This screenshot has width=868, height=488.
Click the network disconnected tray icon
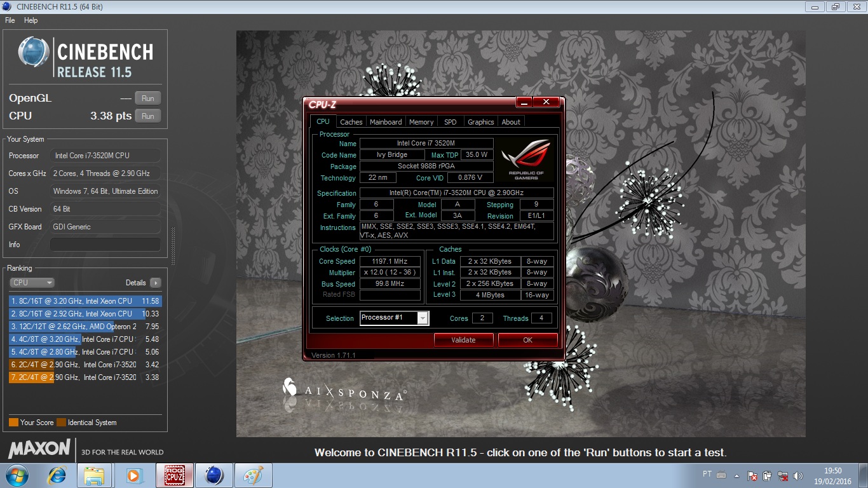tap(783, 475)
